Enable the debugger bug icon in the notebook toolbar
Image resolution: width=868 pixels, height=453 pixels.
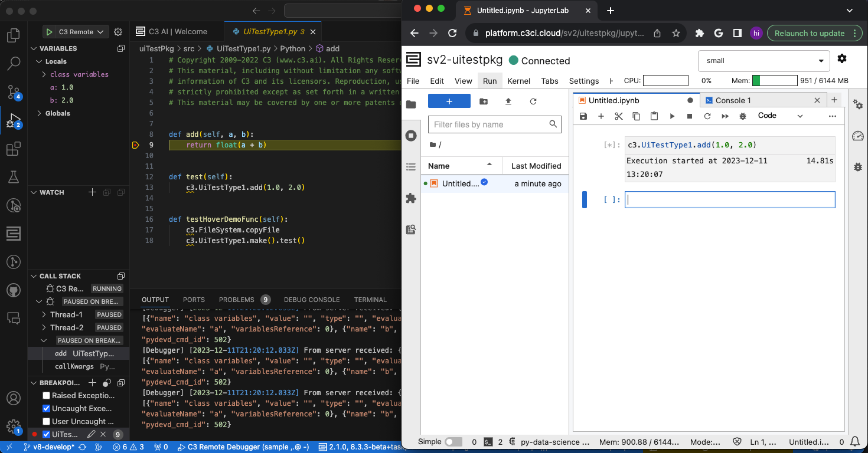(x=743, y=116)
